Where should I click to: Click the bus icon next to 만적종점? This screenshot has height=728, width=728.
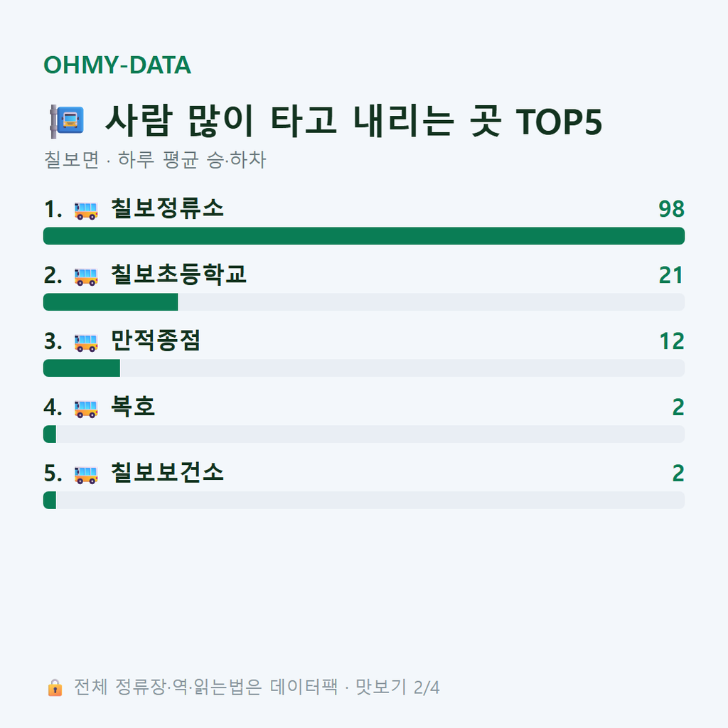86,343
